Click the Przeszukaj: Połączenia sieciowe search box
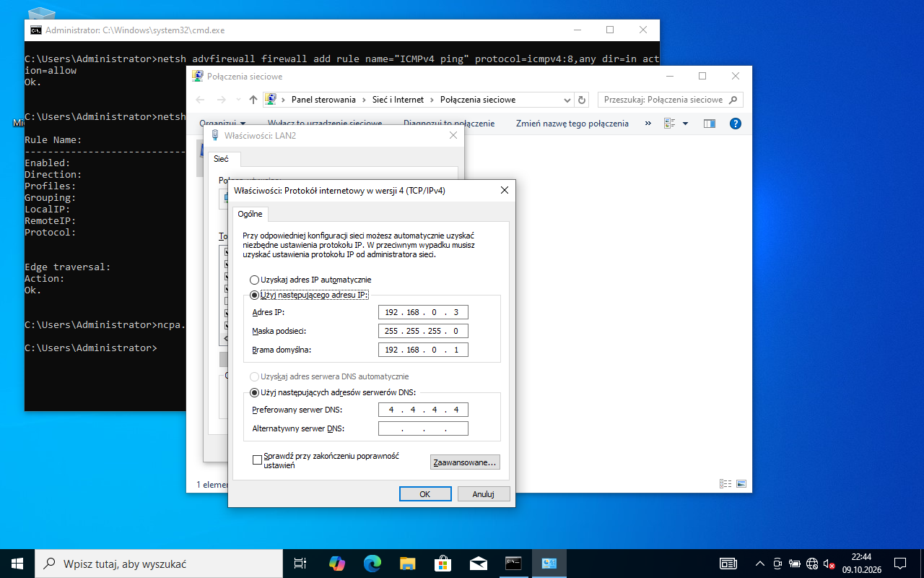This screenshot has height=578, width=924. coord(670,100)
